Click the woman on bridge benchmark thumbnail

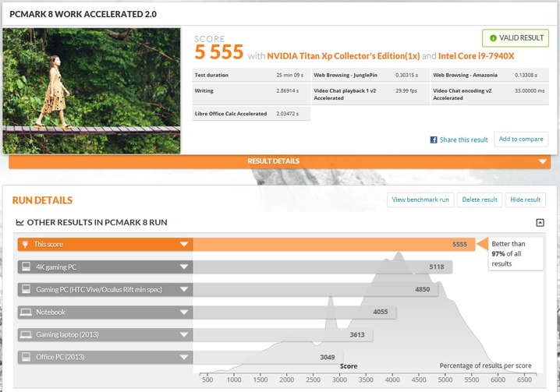(91, 91)
